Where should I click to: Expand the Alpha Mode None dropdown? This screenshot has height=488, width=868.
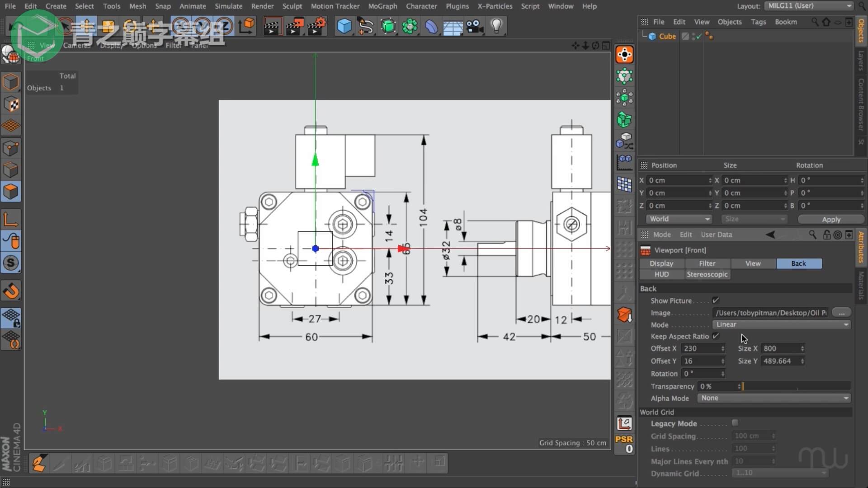[774, 398]
